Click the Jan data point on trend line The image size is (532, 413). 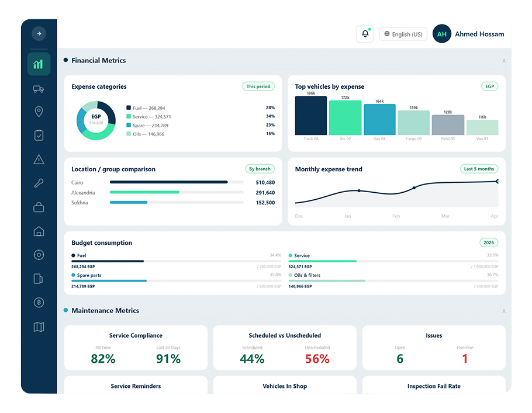coord(359,191)
